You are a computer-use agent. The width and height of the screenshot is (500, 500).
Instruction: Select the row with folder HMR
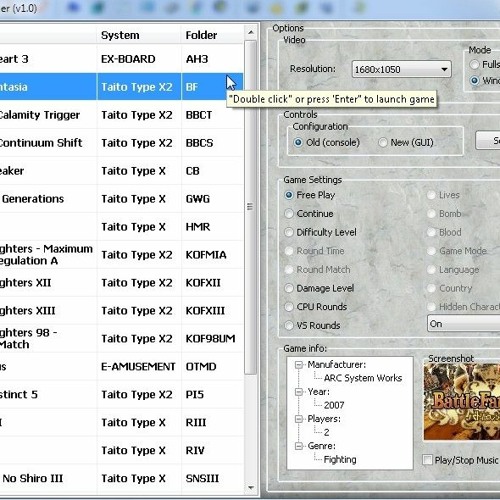coord(121,227)
